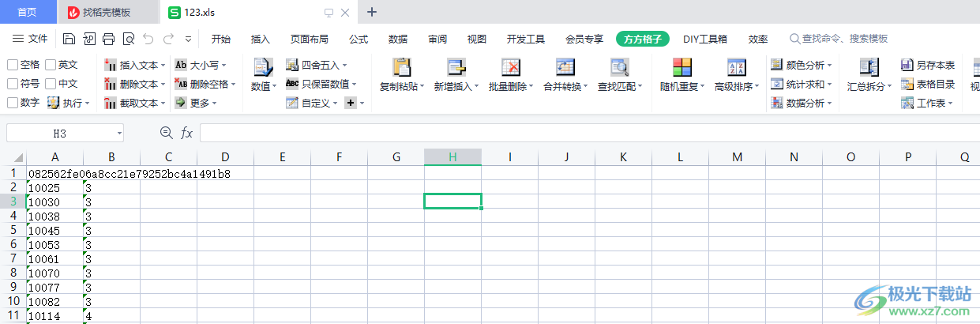Screen dimensions: 980x324
Task: Click the 复制粘贴 clipboard icon
Action: (402, 68)
